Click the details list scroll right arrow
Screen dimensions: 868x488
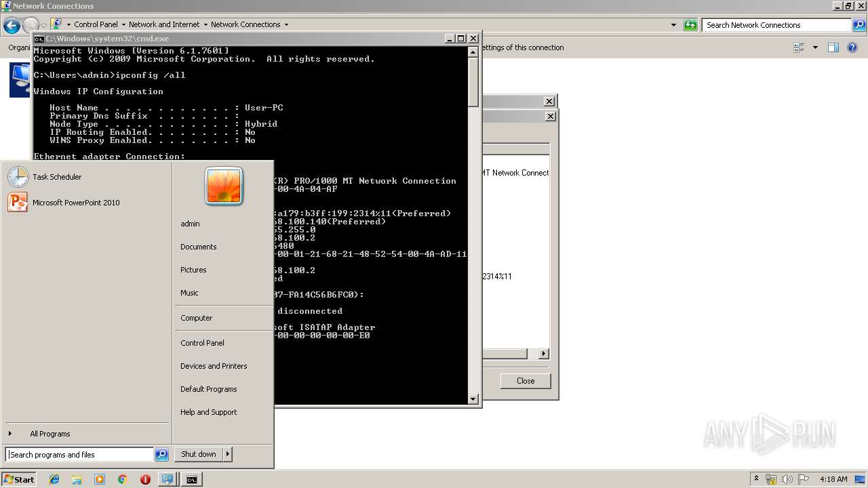(543, 354)
